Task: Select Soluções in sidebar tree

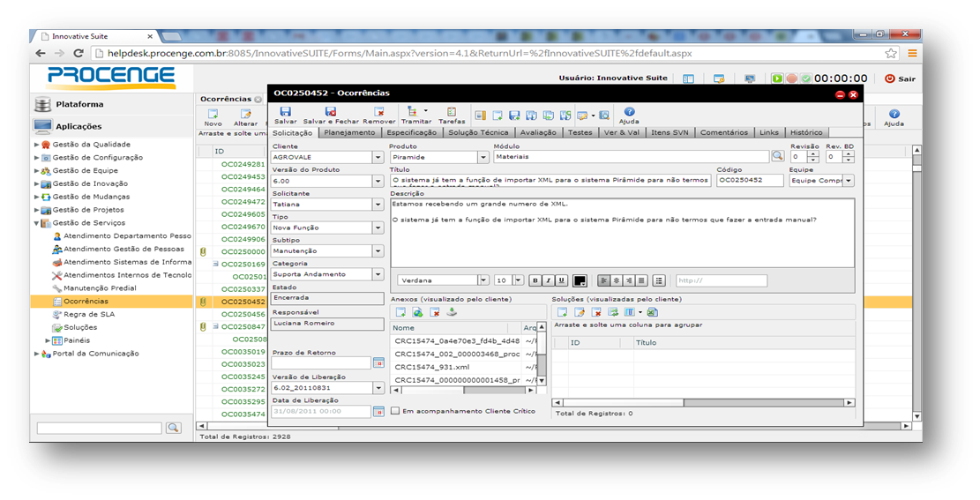Action: coord(80,327)
